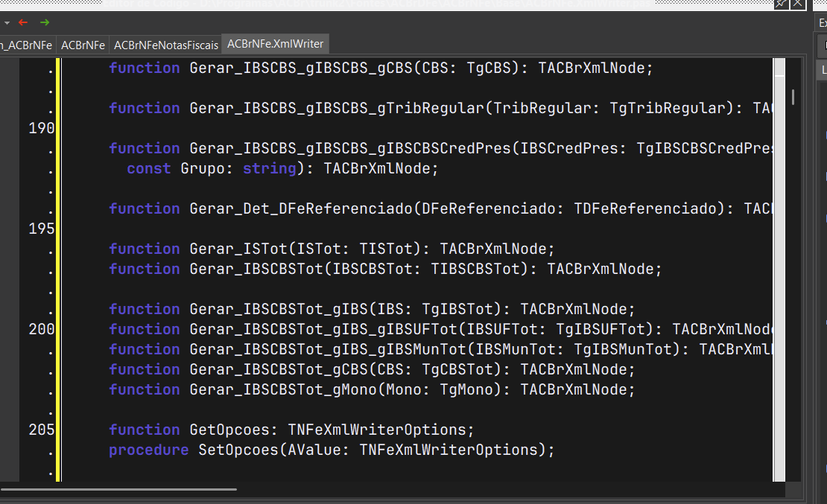Open the partially visible _ACBrNFe tab
This screenshot has width=827, height=504.
[x=26, y=45]
